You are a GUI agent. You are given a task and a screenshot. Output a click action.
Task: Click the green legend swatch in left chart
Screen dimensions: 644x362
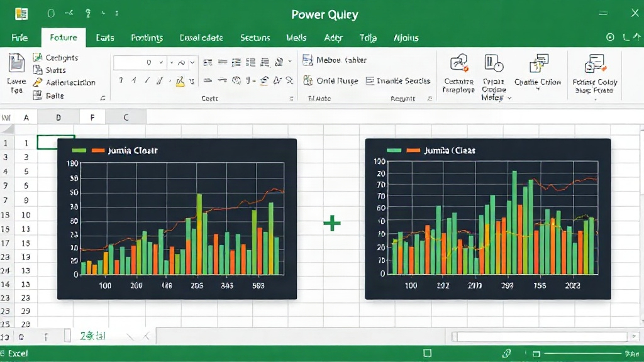click(x=79, y=151)
